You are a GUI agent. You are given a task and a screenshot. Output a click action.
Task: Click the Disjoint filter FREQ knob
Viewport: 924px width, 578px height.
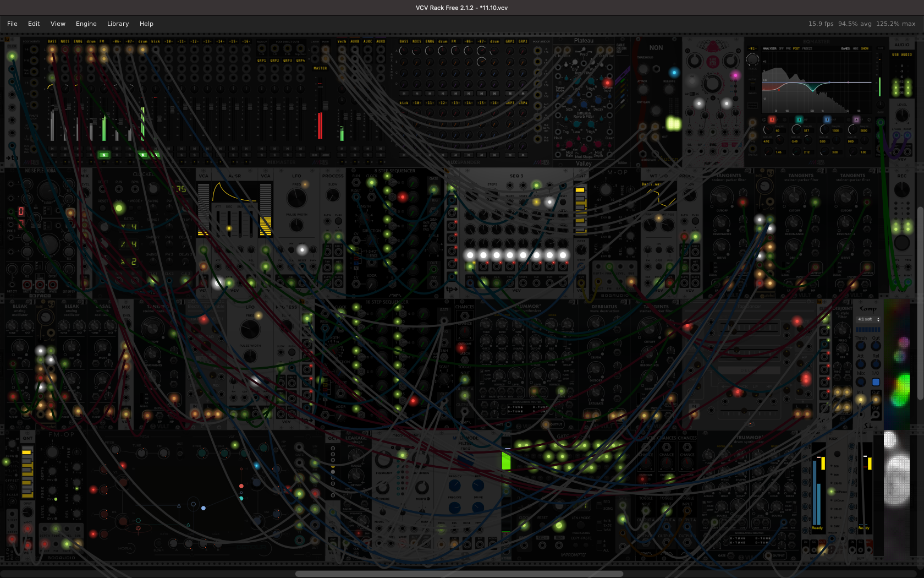pyautogui.click(x=842, y=330)
